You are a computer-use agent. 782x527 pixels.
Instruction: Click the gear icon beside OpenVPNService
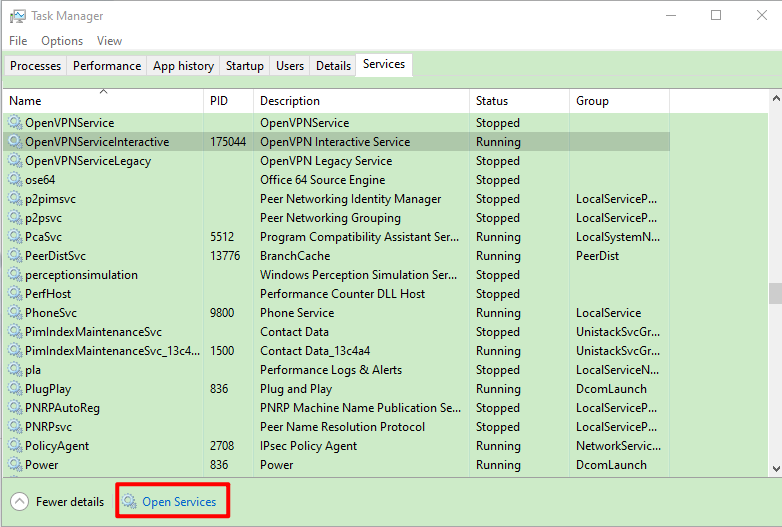pyautogui.click(x=15, y=122)
